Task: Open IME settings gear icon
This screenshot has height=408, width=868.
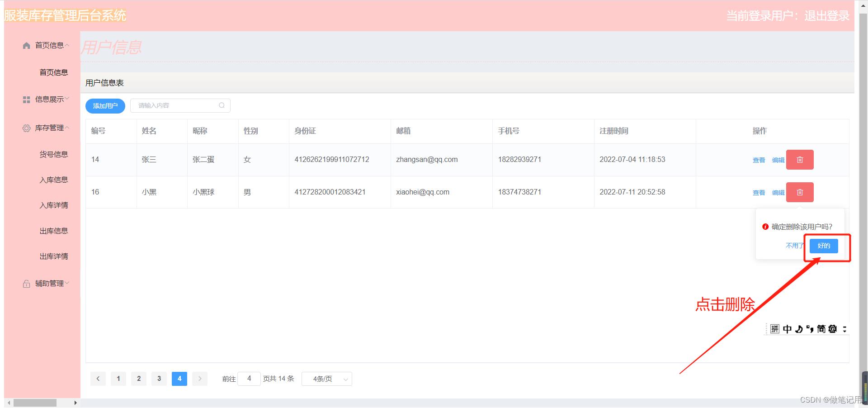Action: 832,329
